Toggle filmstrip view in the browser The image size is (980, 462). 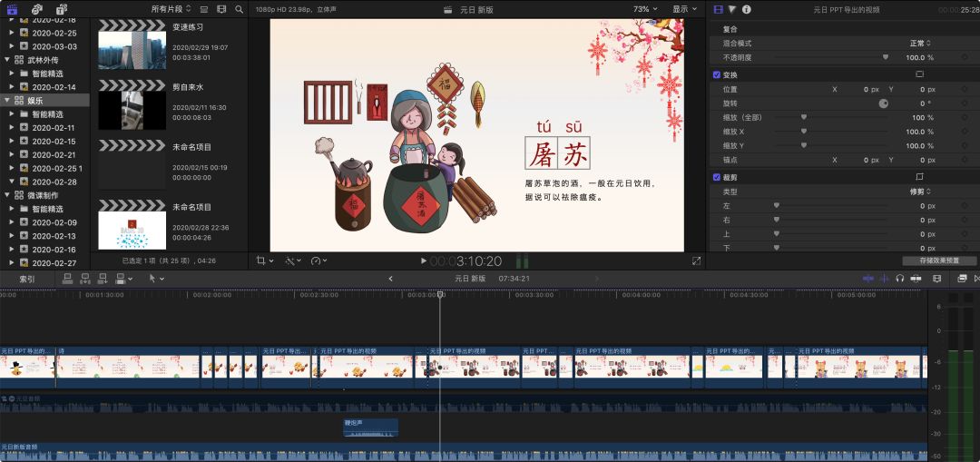coord(220,9)
